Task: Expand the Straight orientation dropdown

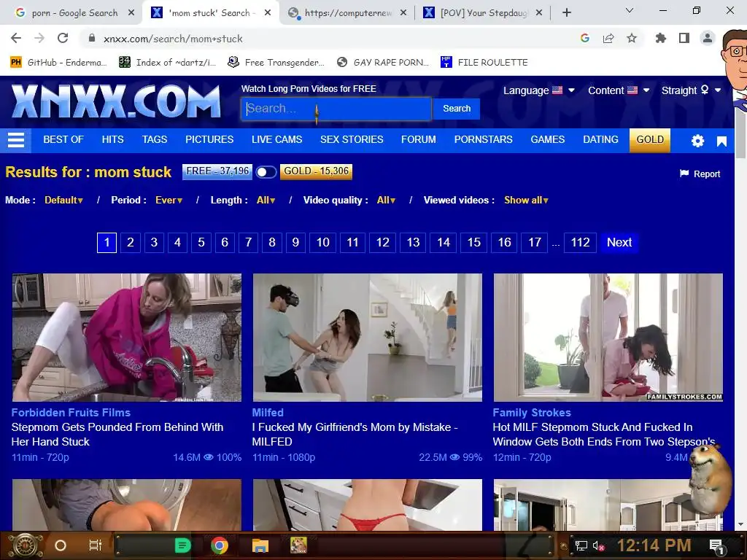Action: click(x=691, y=90)
